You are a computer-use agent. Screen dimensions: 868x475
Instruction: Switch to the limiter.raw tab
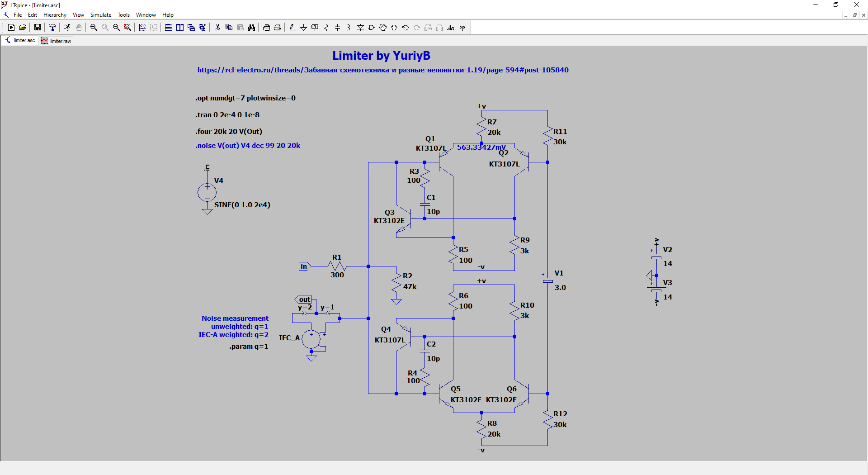57,41
